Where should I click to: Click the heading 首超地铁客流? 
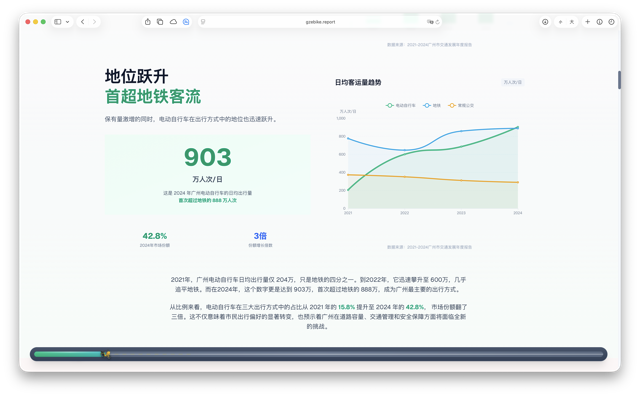(x=153, y=97)
